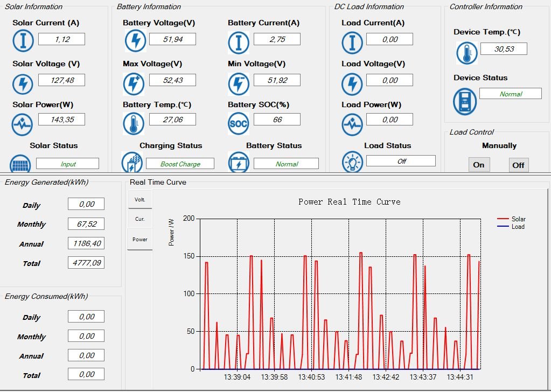Click the Load legend entry on chart

point(511,227)
